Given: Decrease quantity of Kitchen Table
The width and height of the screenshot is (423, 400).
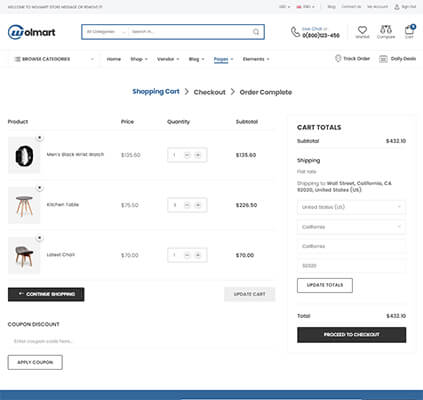Looking at the screenshot, I should click(x=187, y=205).
